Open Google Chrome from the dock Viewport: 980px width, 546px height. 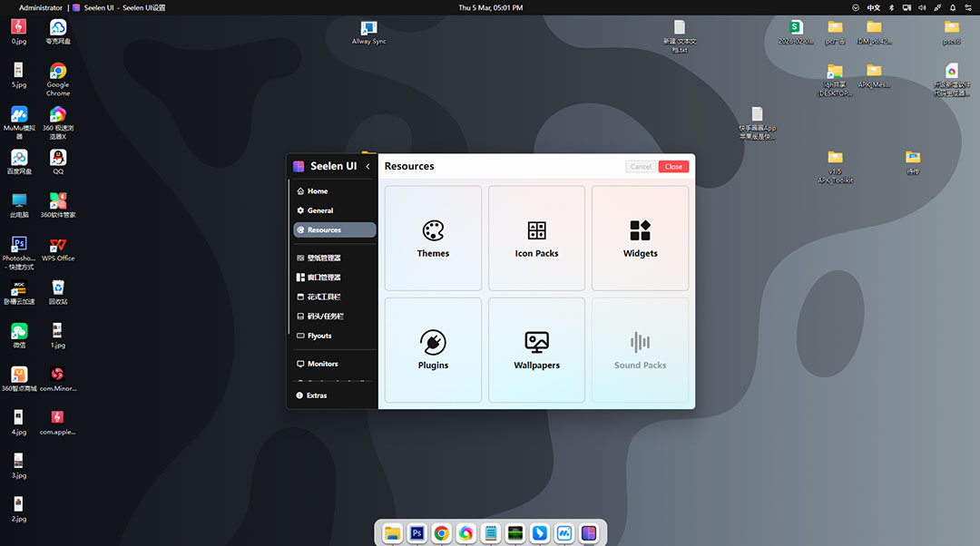[x=441, y=533]
